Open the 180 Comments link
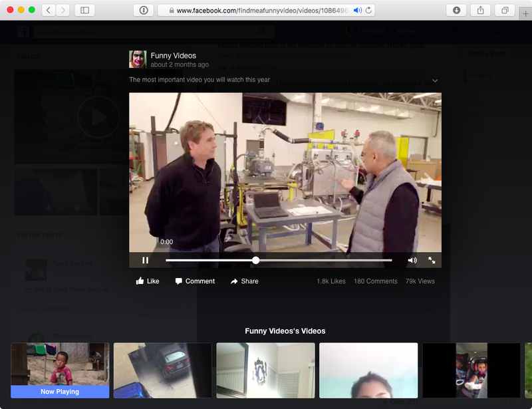Screen dimensions: 532x409 point(376,281)
